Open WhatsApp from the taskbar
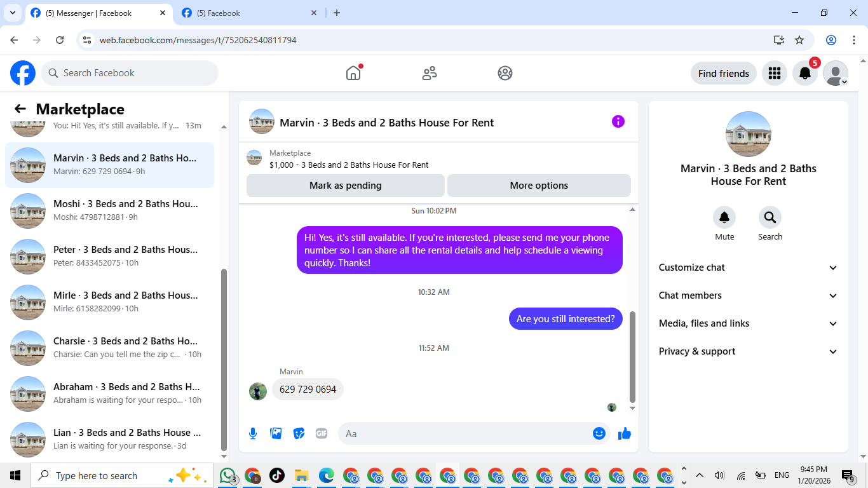This screenshot has height=488, width=868. (x=228, y=475)
